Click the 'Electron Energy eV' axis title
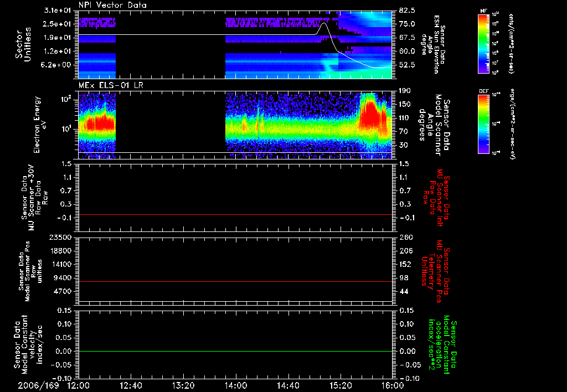 point(42,125)
